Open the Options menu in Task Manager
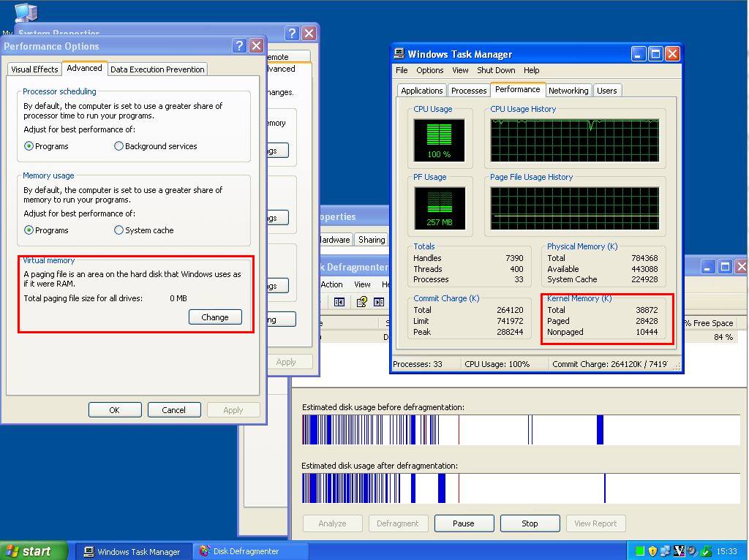This screenshot has width=749, height=560. 430,70
